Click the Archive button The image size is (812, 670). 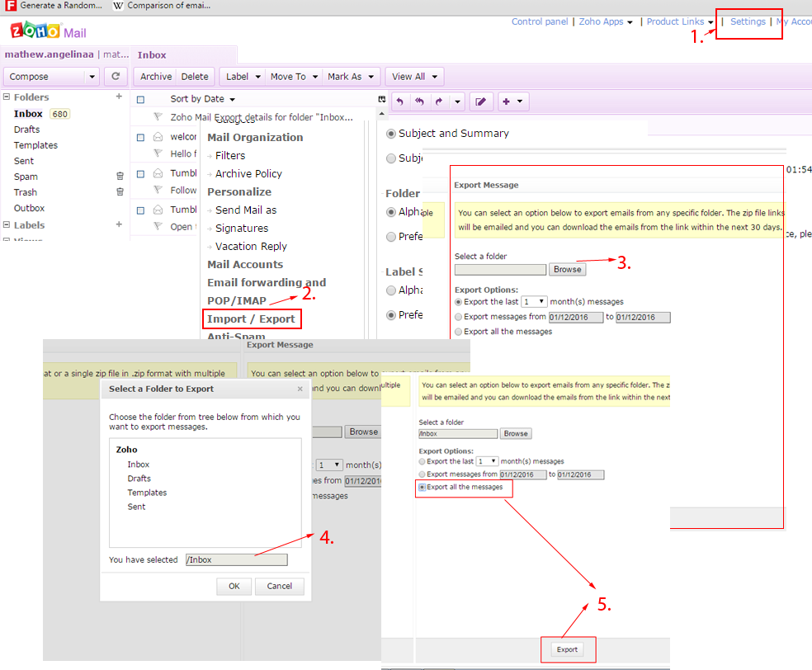(155, 77)
